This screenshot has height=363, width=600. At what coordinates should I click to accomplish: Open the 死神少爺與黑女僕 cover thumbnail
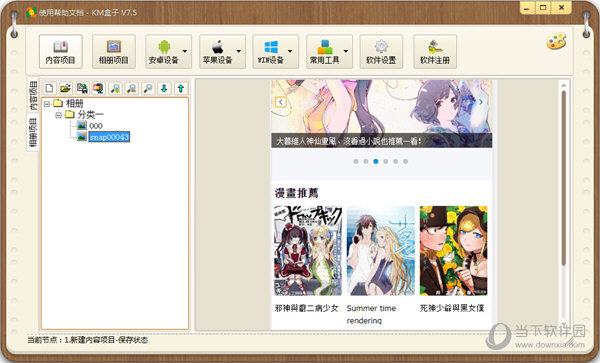[453, 251]
